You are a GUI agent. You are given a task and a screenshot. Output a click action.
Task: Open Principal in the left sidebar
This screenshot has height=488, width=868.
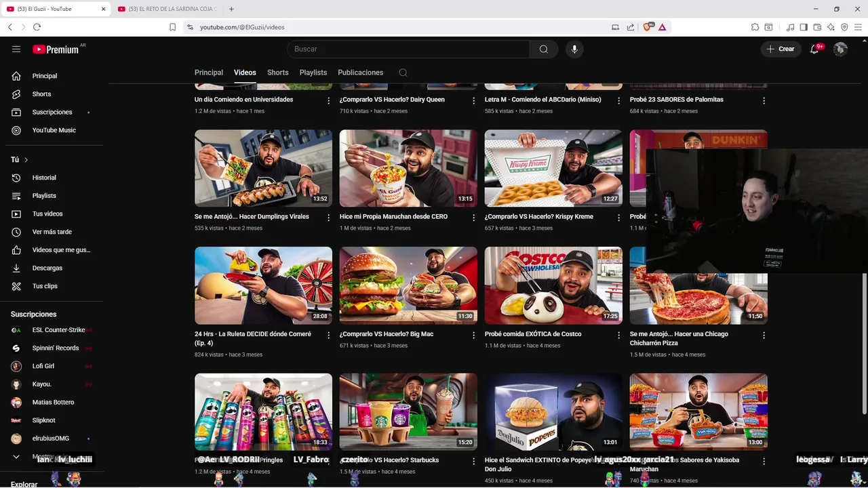point(54,76)
